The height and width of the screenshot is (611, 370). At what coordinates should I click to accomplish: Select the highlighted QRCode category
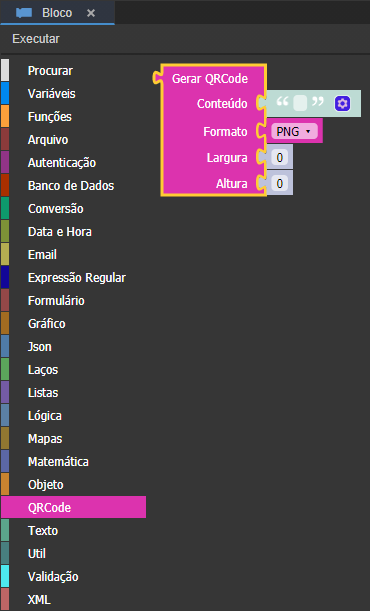tap(74, 507)
